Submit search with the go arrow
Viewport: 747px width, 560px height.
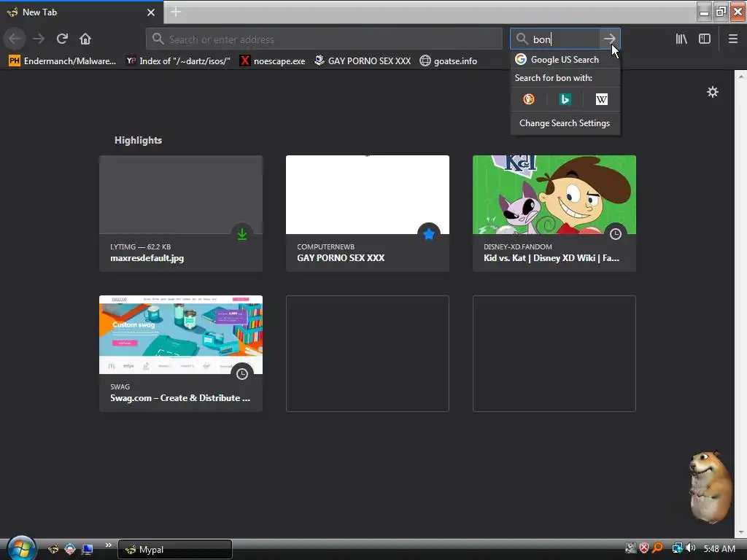(x=609, y=39)
